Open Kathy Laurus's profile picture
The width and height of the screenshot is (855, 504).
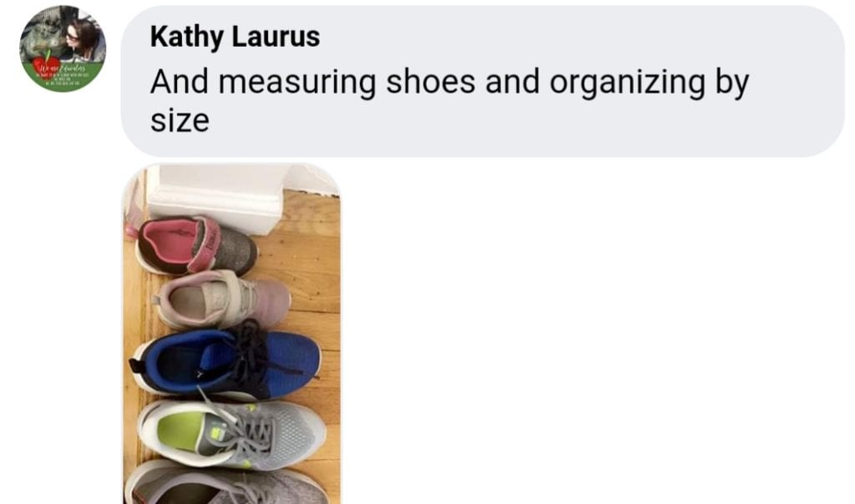[x=63, y=49]
